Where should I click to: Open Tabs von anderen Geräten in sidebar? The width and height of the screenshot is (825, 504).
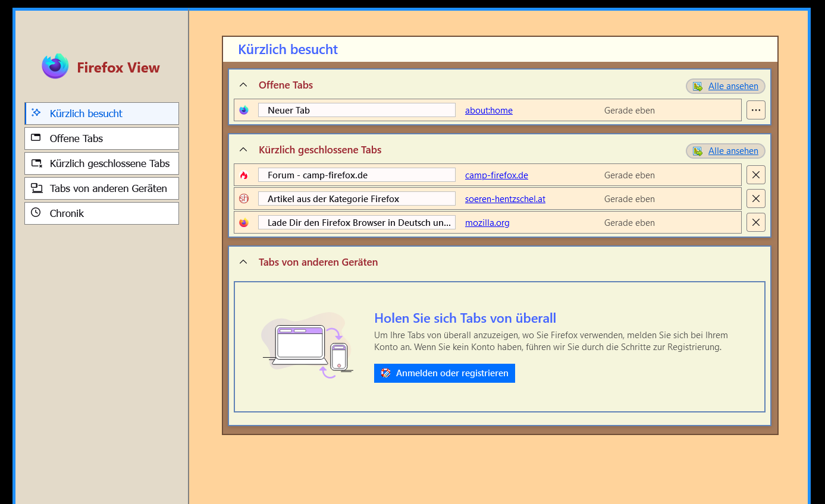[x=102, y=188]
